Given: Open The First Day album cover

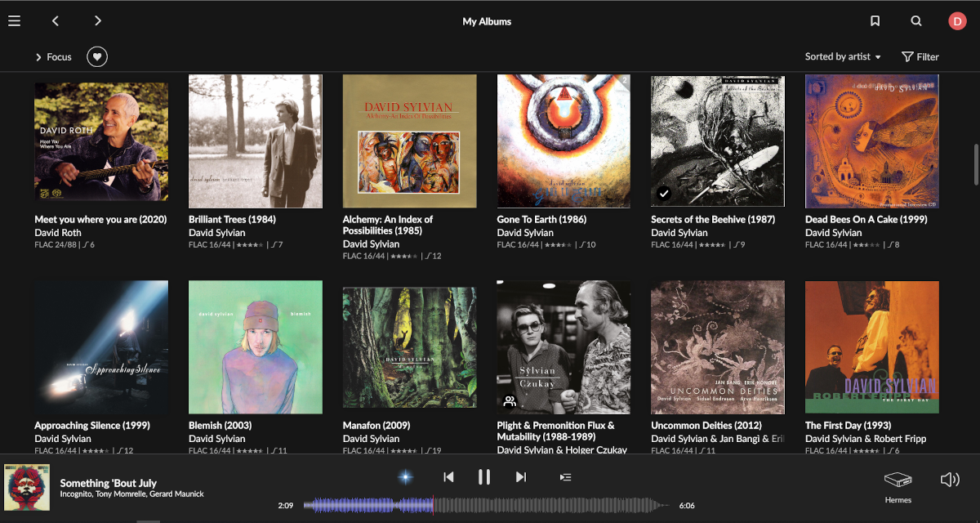Looking at the screenshot, I should (x=872, y=347).
